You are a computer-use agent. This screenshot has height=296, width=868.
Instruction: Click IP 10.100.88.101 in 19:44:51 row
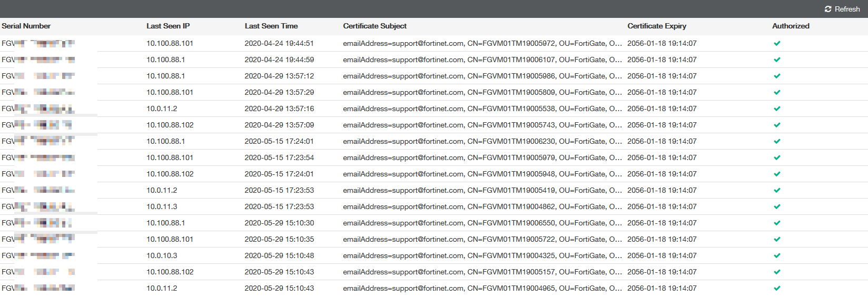pyautogui.click(x=170, y=43)
